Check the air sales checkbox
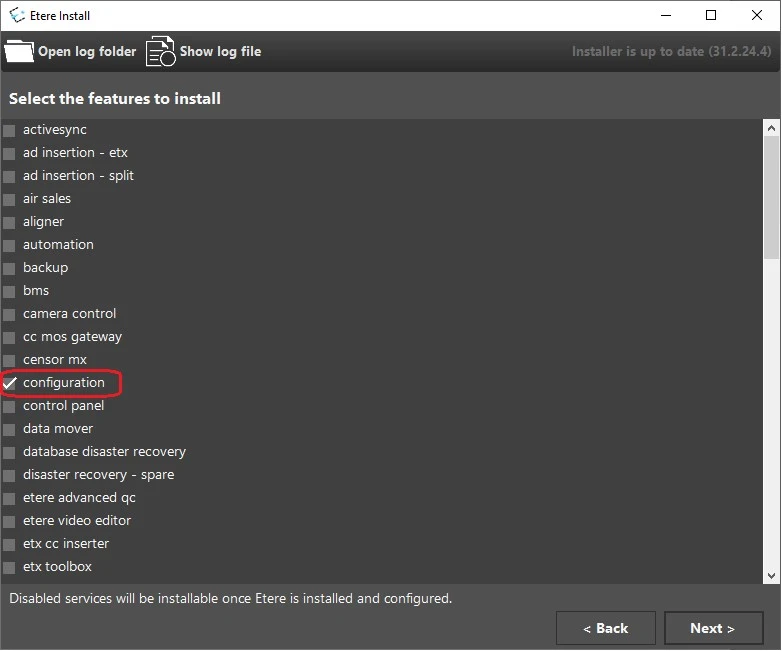 [9, 200]
